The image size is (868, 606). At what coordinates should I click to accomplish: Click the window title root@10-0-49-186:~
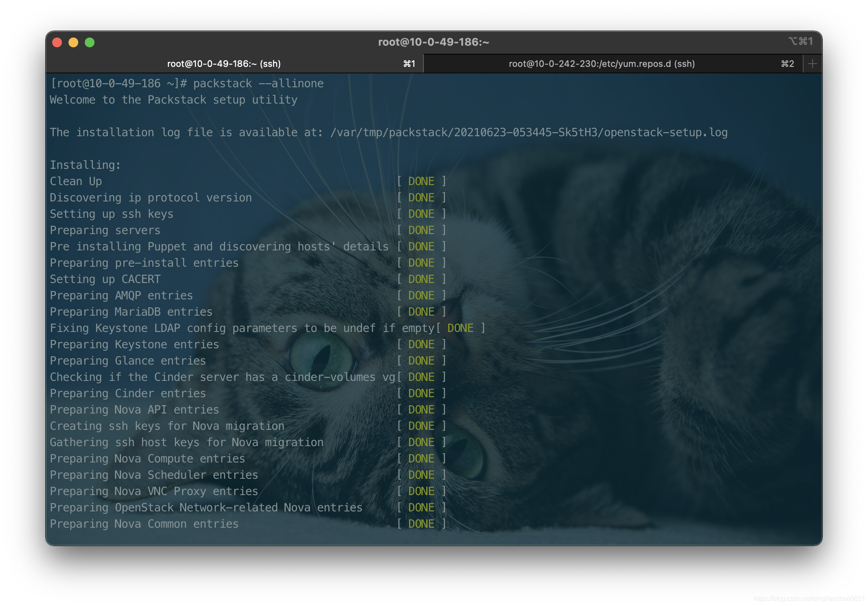coord(433,42)
